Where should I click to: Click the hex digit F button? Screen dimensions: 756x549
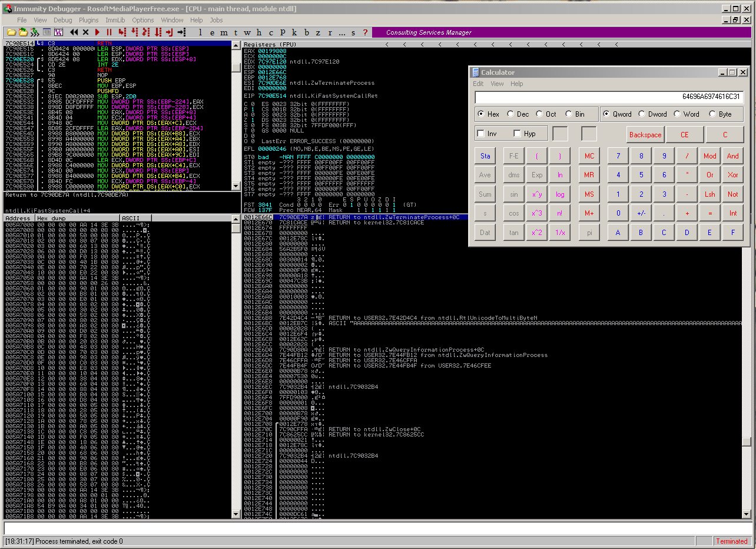[733, 231]
